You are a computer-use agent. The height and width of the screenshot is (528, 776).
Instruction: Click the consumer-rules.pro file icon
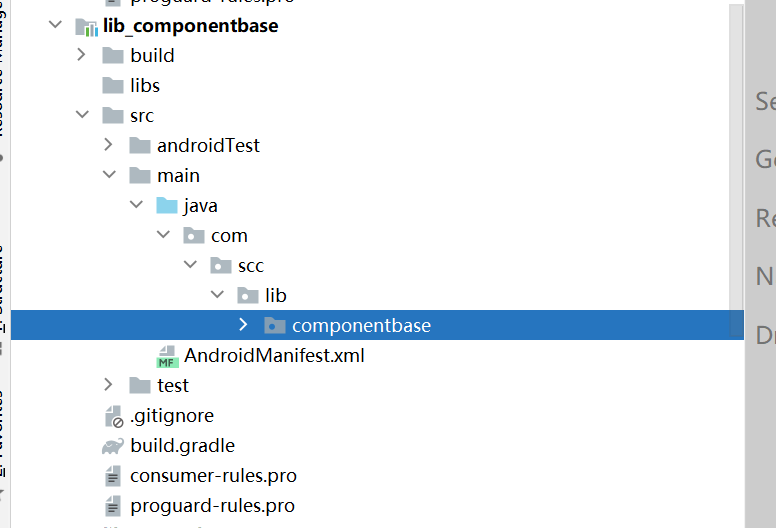113,477
